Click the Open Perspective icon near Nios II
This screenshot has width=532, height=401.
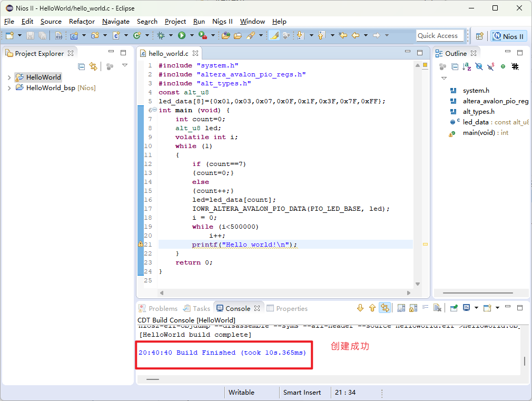pyautogui.click(x=479, y=36)
